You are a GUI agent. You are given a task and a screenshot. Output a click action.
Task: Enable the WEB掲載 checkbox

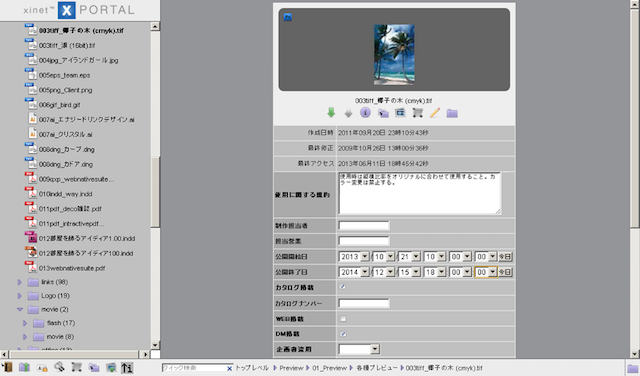click(x=343, y=318)
